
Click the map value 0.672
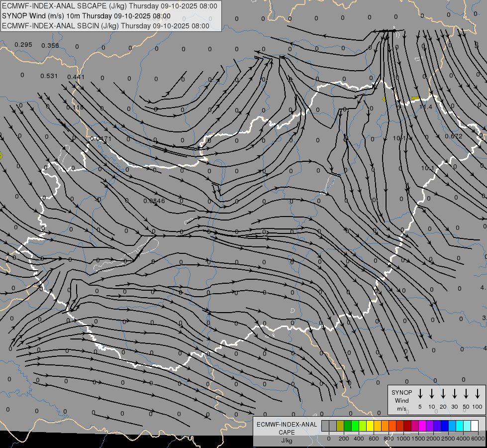point(454,136)
